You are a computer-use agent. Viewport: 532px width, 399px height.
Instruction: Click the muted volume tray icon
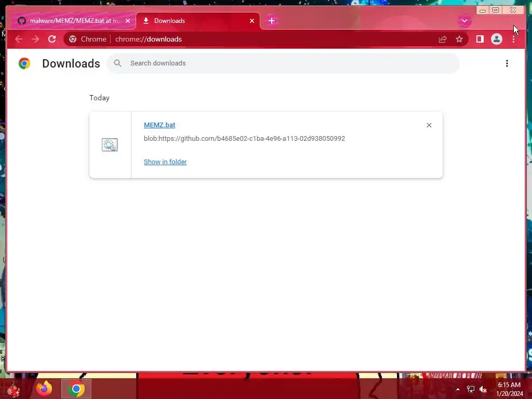483,389
